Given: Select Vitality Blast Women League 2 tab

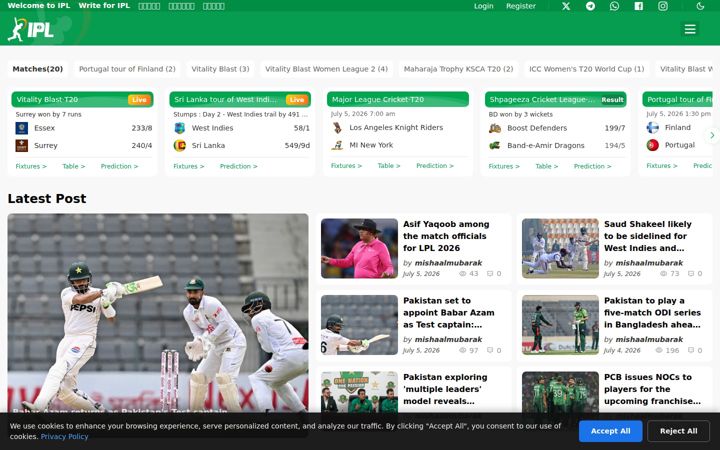Looking at the screenshot, I should tap(326, 69).
